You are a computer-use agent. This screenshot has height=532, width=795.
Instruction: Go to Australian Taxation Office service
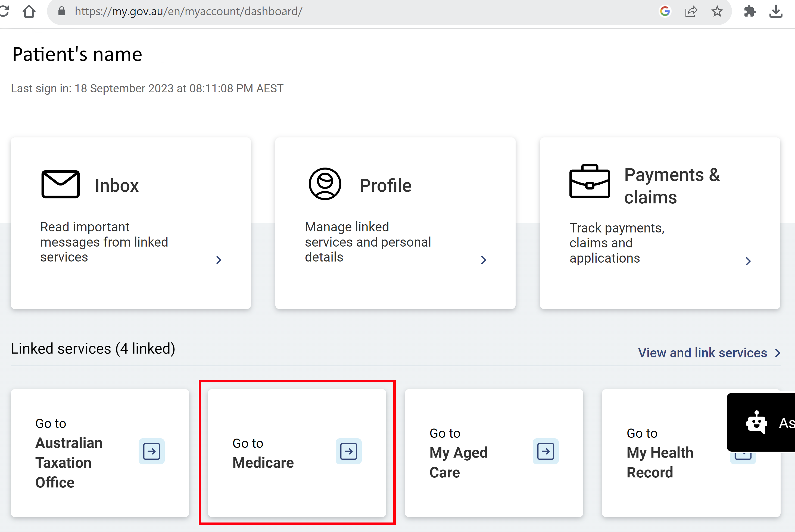pyautogui.click(x=100, y=453)
